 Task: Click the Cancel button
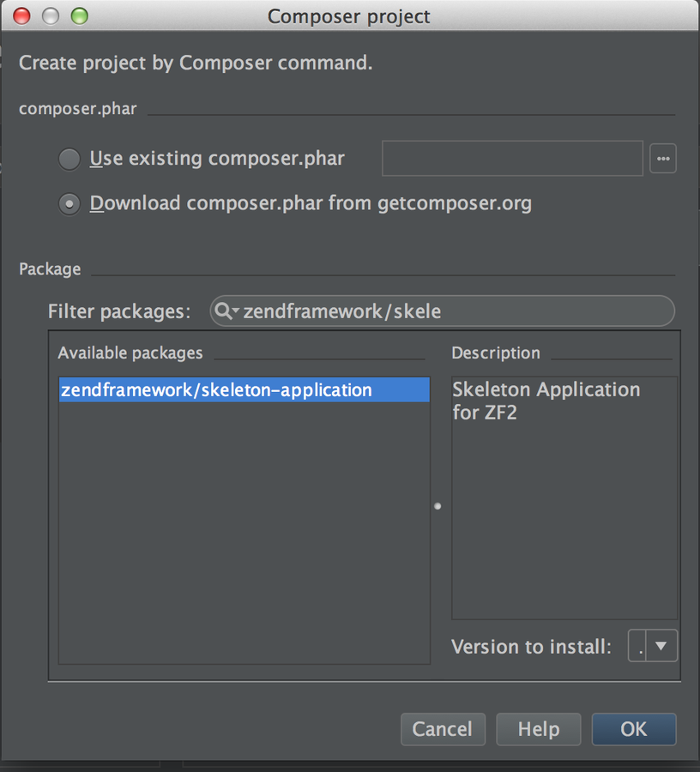443,729
